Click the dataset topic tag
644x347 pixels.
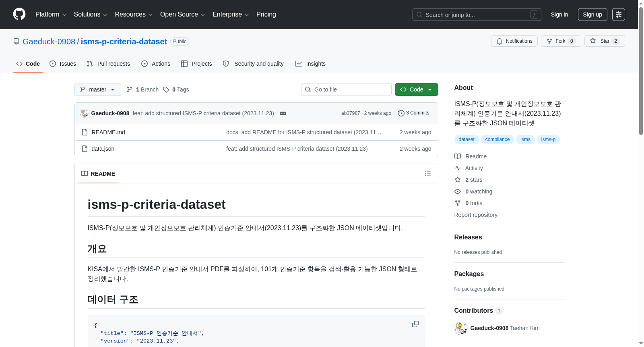(x=466, y=139)
